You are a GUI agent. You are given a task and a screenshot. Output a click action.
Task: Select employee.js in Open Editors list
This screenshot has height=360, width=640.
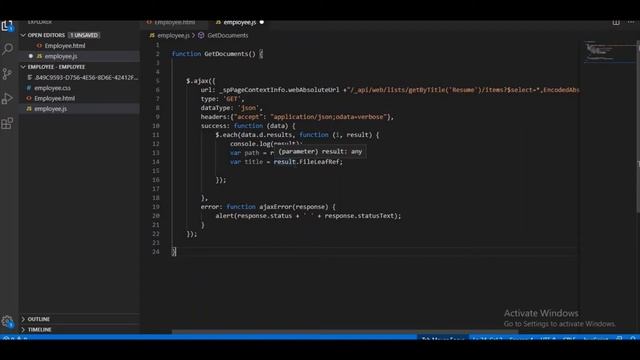(x=61, y=56)
